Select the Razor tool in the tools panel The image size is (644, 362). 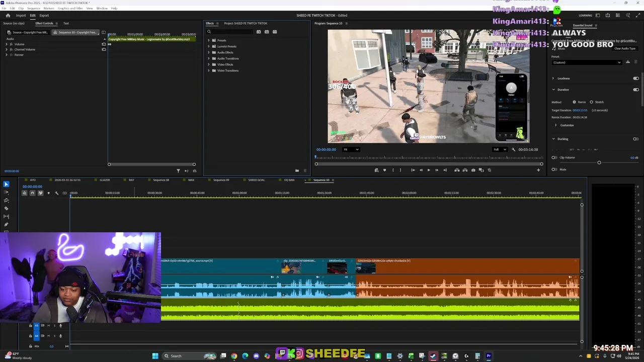6,208
